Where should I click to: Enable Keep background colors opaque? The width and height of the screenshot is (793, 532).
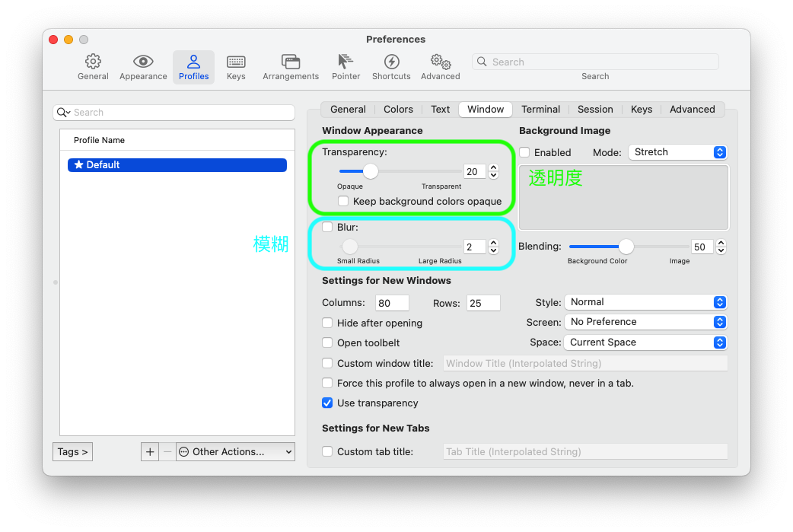click(343, 201)
